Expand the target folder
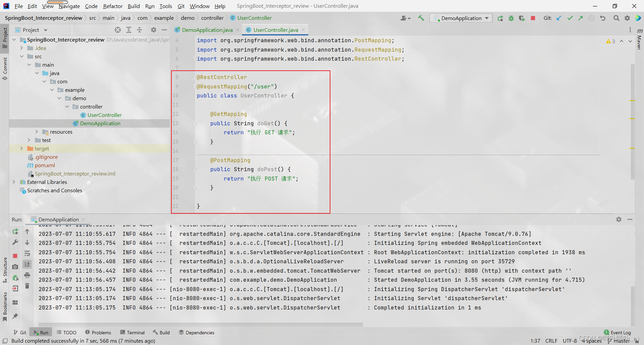The image size is (644, 345). pyautogui.click(x=21, y=148)
